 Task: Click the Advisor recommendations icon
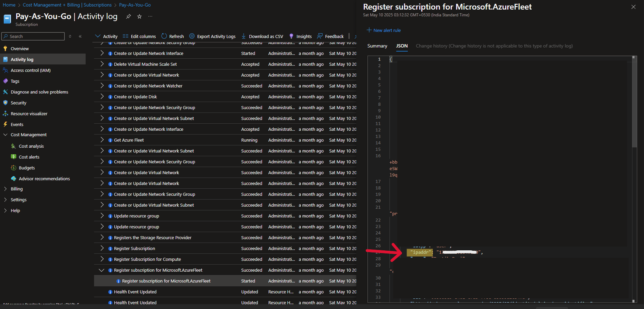14,179
